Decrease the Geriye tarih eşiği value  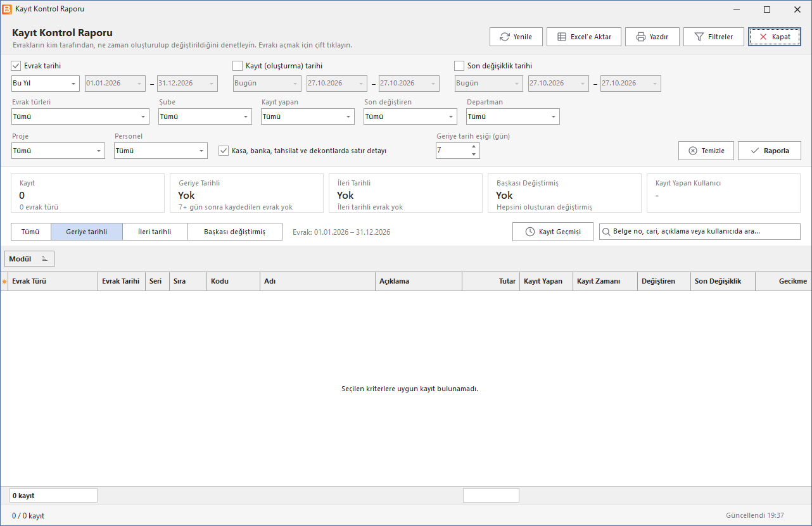(474, 154)
